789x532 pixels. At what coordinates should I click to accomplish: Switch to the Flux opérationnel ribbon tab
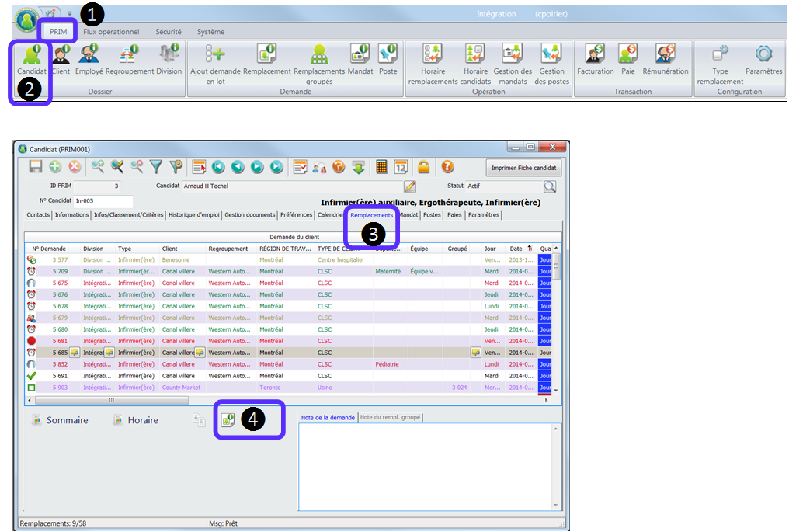(111, 32)
